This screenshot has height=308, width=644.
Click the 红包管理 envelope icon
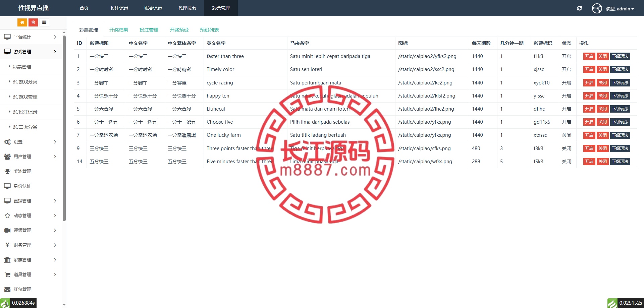[7, 289]
